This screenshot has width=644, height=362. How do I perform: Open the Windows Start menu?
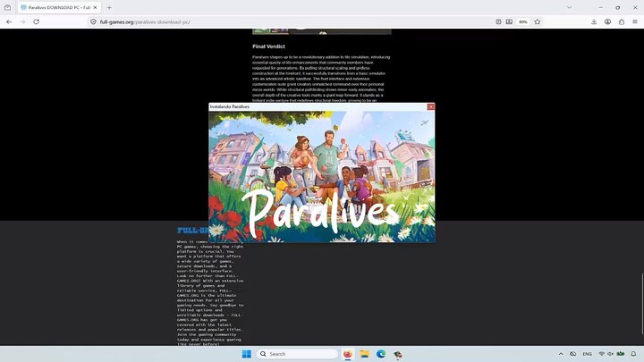point(247,354)
